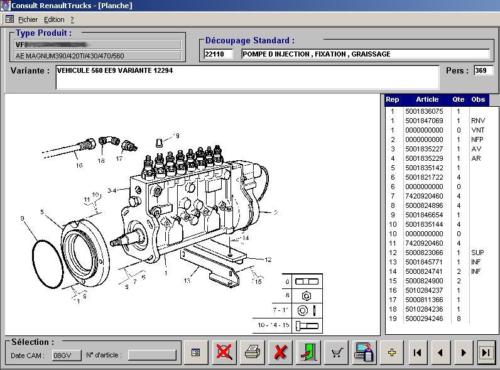Select article 5001845771
This screenshot has width=500, height=370.
424,262
